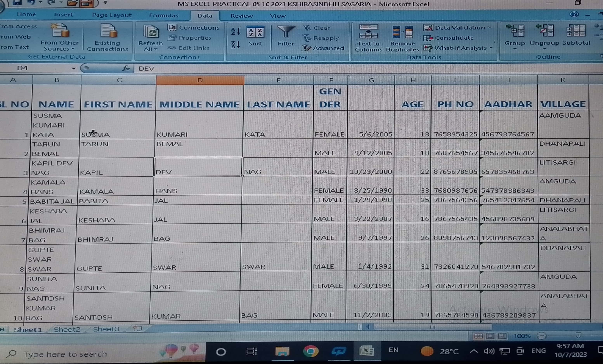The image size is (603, 364).
Task: Click the Edit Links button
Action: pyautogui.click(x=188, y=48)
